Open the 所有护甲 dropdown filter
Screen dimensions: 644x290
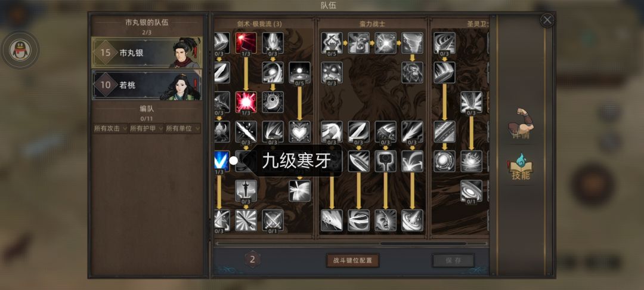coord(146,128)
